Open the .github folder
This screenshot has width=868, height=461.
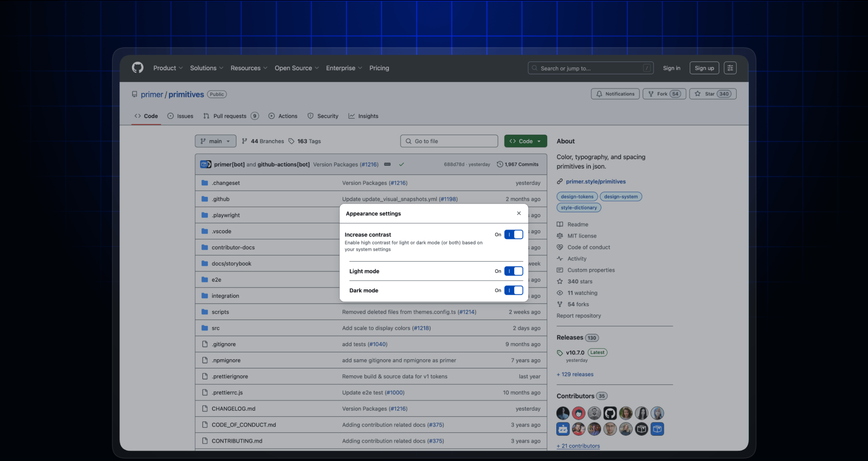pyautogui.click(x=221, y=199)
